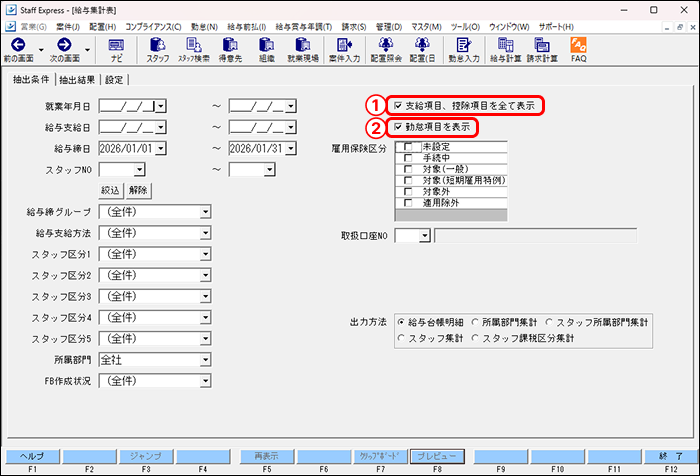Check 手続中 in 雇用保険区分 list
Image resolution: width=700 pixels, height=476 pixels.
[408, 158]
